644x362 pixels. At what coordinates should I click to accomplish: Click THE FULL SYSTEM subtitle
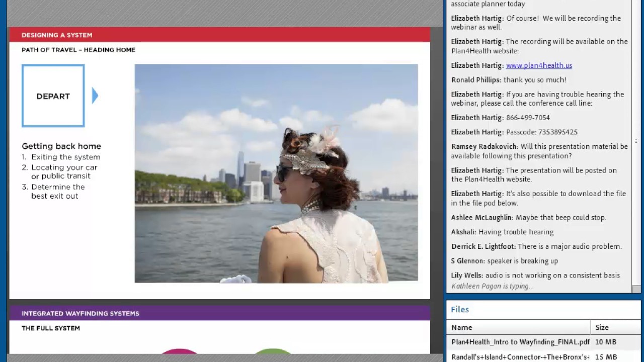point(51,328)
